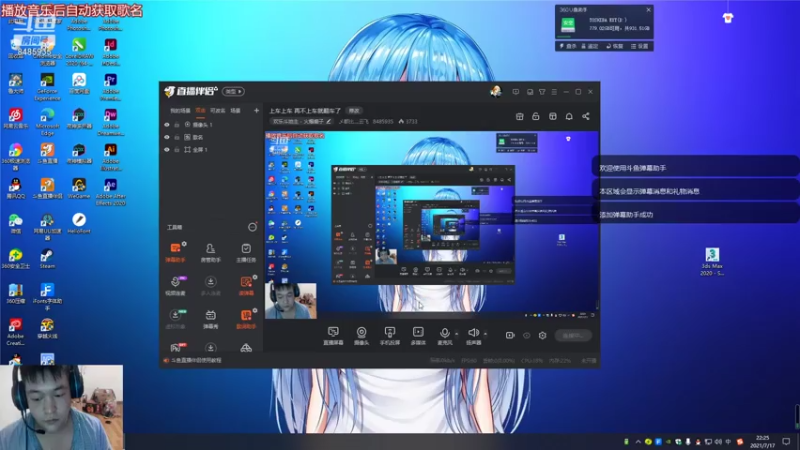Open the toolbox more circle icon beside 工具箱
Screen dimensions: 800x450
pyautogui.click(x=252, y=227)
